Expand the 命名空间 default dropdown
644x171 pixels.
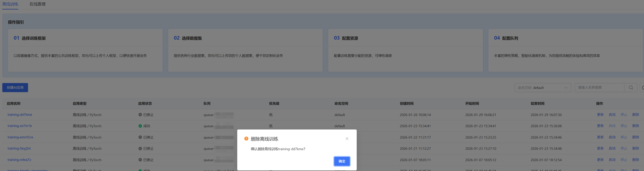(x=542, y=88)
